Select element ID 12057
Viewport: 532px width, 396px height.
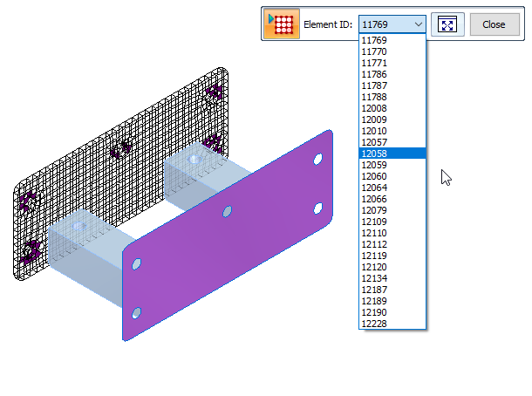(x=392, y=142)
